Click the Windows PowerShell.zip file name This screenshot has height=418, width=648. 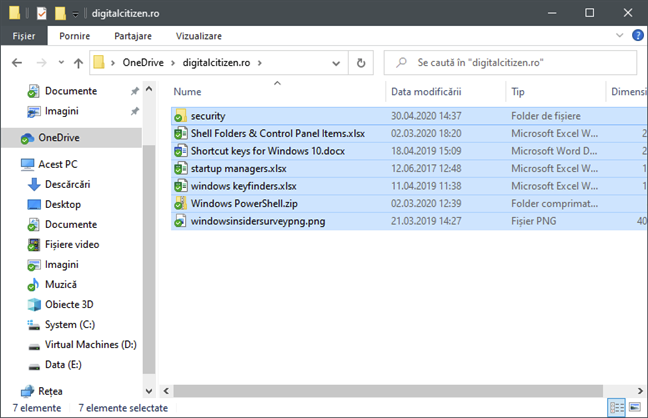point(244,203)
